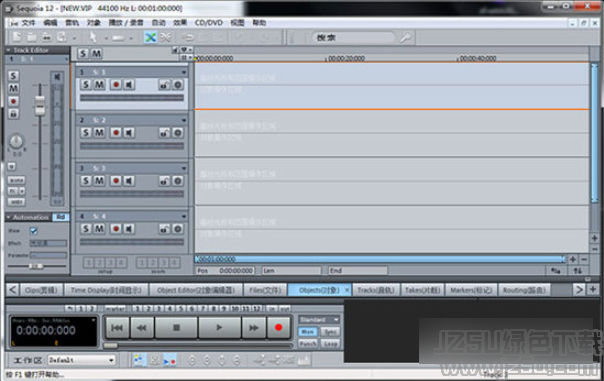Click the search input field
Viewport: 604px width, 381px height.
pos(353,38)
